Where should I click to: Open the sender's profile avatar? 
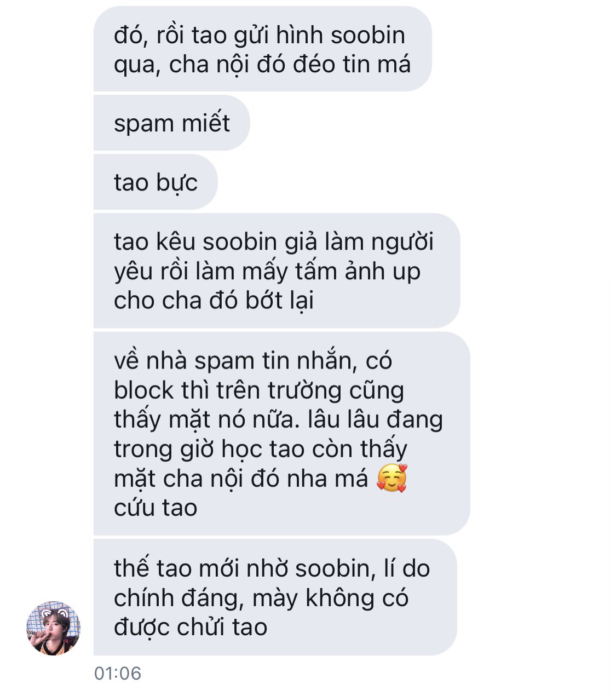pyautogui.click(x=54, y=628)
